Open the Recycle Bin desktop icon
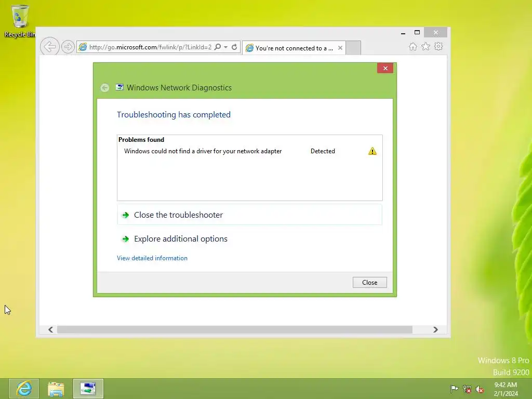The width and height of the screenshot is (532, 399). point(19,21)
